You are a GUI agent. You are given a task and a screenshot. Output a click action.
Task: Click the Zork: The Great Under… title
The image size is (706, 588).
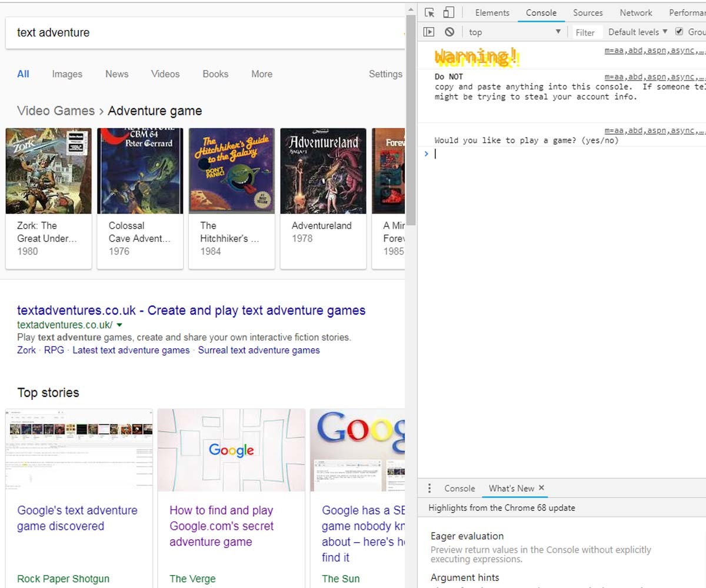pyautogui.click(x=47, y=232)
